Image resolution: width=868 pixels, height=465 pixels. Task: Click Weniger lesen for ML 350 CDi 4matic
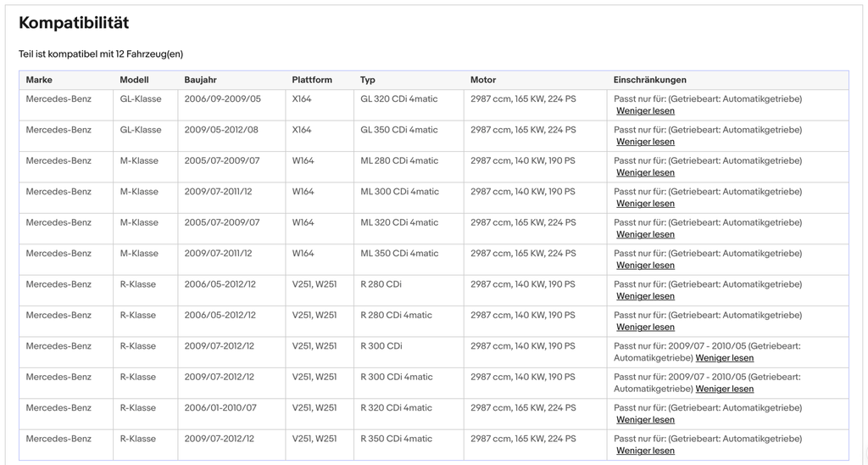tap(645, 266)
